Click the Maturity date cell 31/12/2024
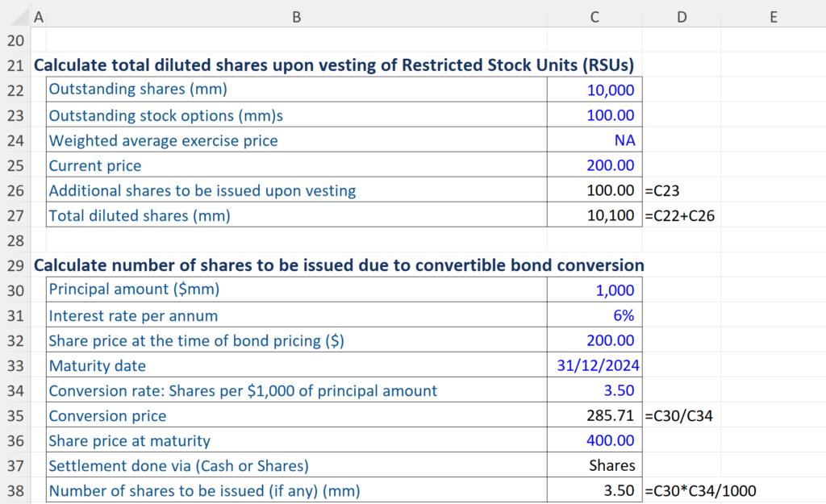Viewport: 826px width, 504px height. click(x=594, y=365)
